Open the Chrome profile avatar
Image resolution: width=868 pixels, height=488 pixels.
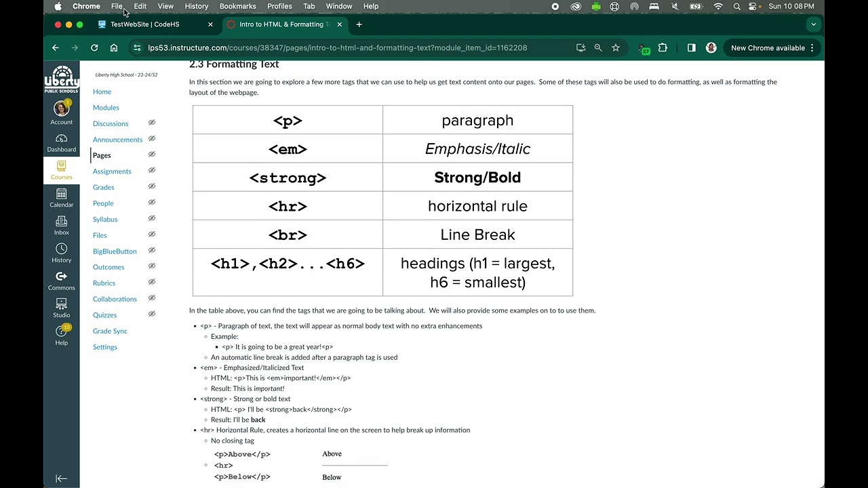[x=711, y=48]
